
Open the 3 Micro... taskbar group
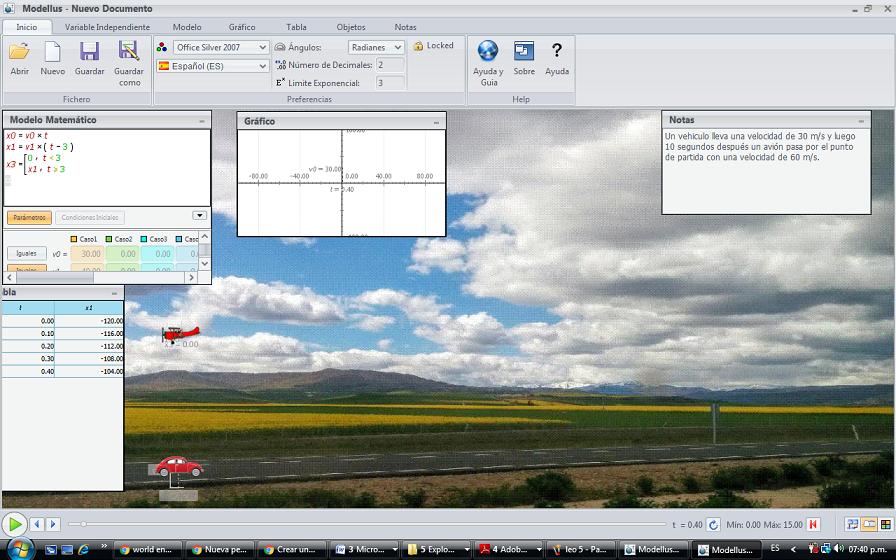pos(366,550)
